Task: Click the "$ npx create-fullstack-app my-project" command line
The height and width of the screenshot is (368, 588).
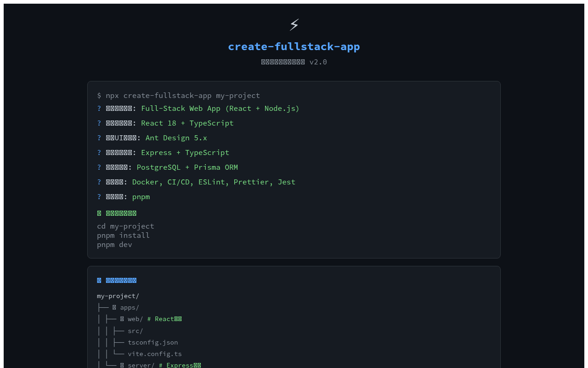Action: coord(178,95)
